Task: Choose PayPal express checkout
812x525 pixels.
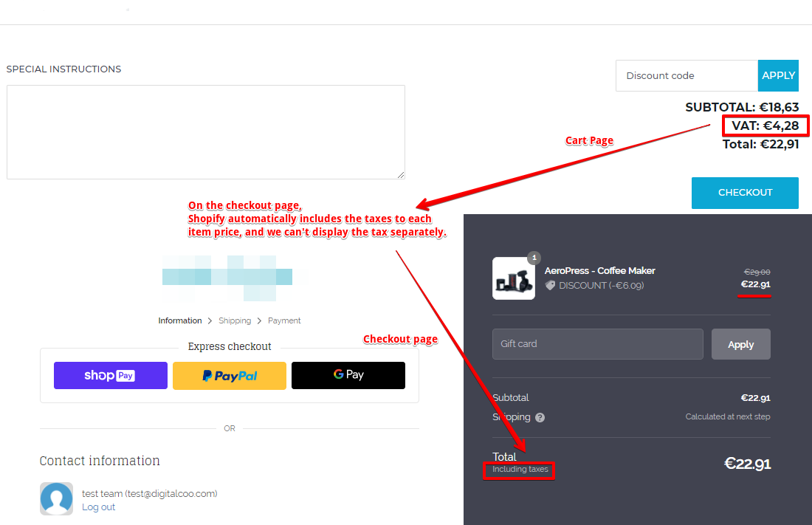Action: pos(230,375)
